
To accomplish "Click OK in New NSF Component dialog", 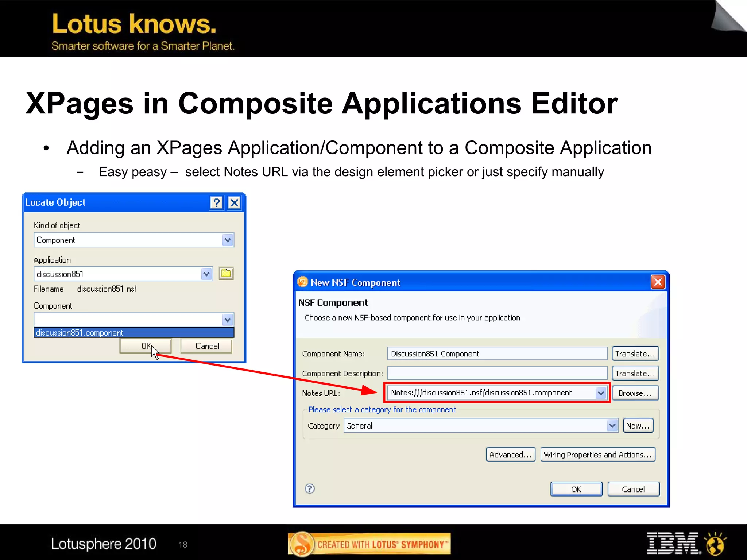I will [x=576, y=489].
